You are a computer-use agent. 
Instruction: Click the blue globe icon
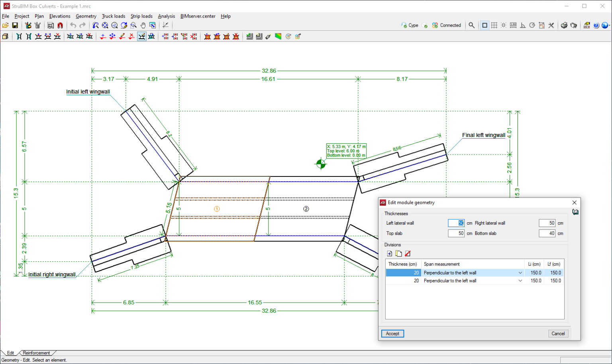coord(605,25)
